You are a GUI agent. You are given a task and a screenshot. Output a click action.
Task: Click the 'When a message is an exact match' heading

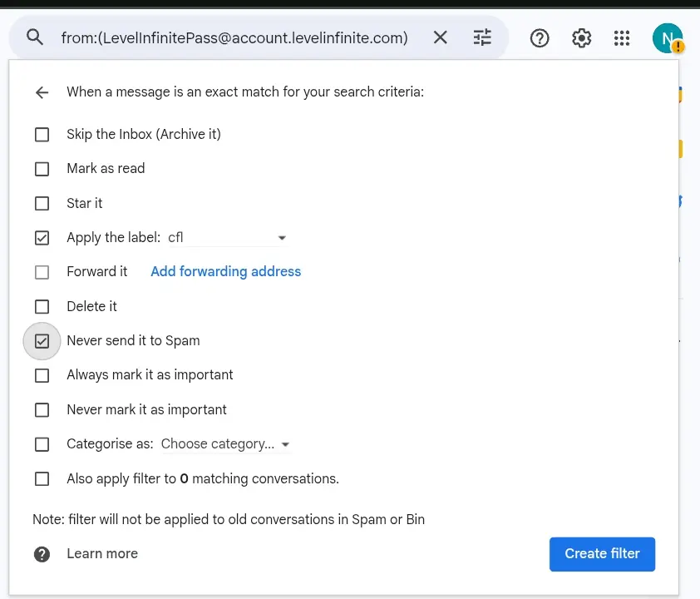point(245,92)
